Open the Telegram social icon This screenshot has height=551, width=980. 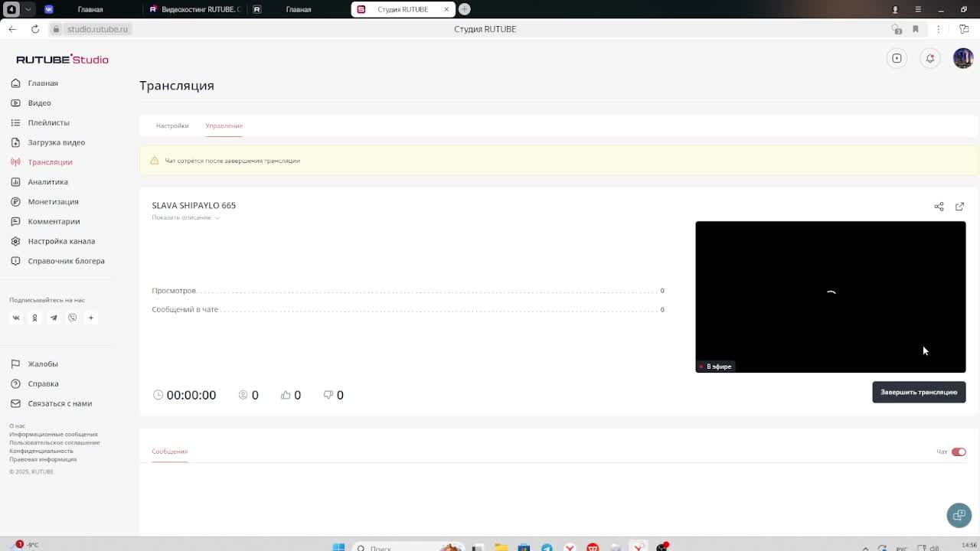pyautogui.click(x=54, y=318)
